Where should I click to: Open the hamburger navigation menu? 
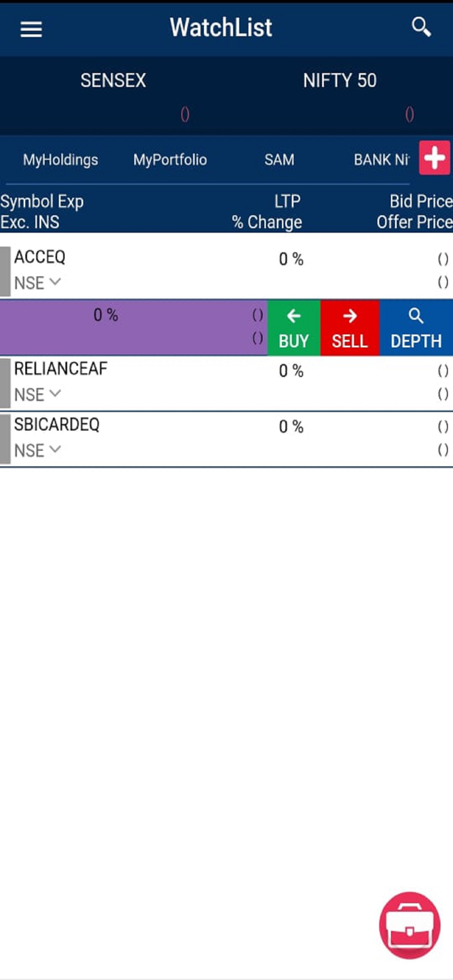31,29
